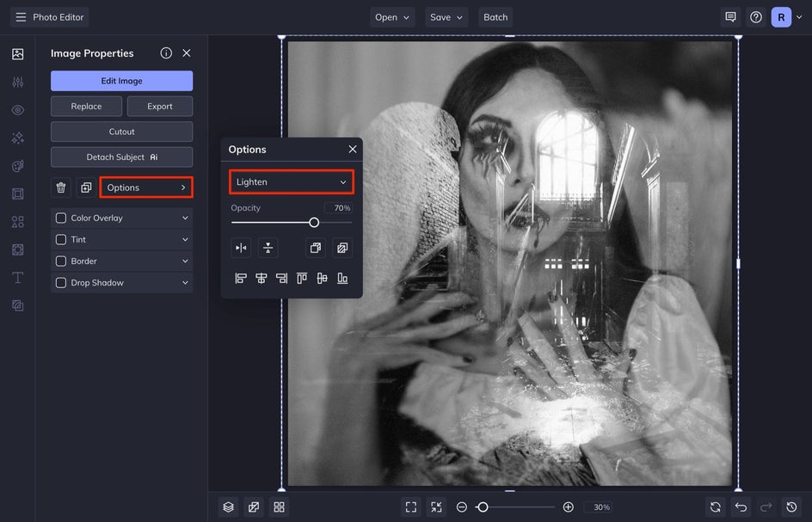Delete image using the trash icon

(x=61, y=187)
